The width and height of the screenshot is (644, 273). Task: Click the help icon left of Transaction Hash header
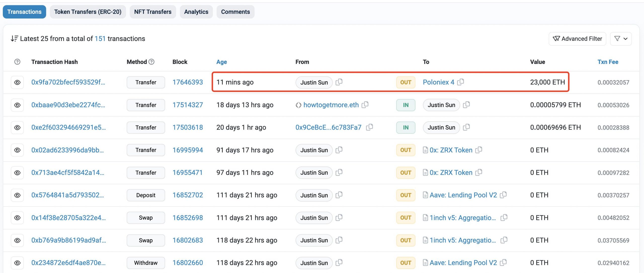click(x=17, y=62)
